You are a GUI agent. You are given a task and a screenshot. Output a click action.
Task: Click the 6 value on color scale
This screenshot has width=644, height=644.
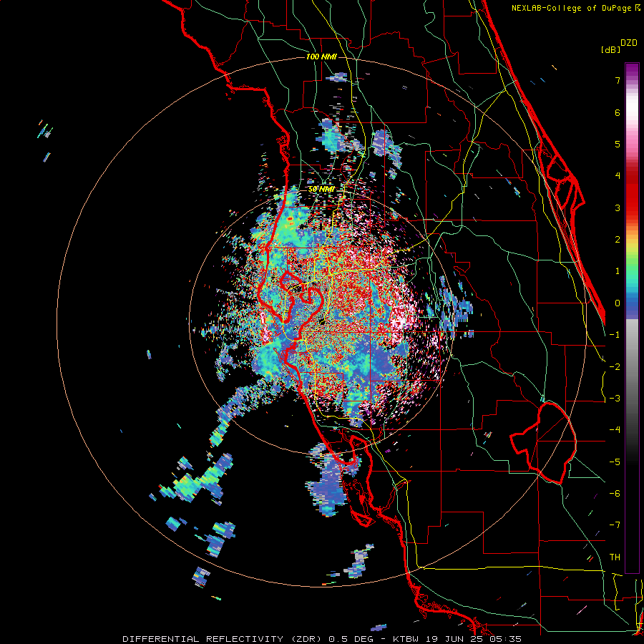pos(618,112)
